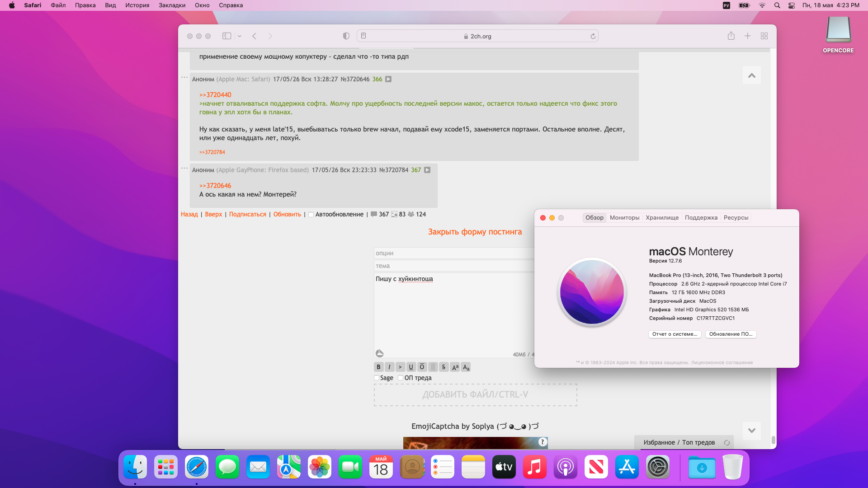The width and height of the screenshot is (868, 488).
Task: Click Подписаться to subscribe to thread
Action: tap(248, 214)
